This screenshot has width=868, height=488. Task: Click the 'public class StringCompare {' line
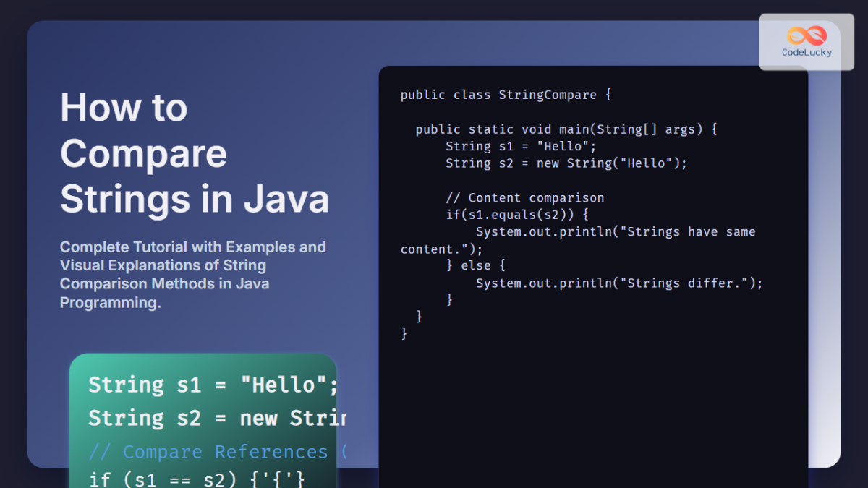point(506,95)
